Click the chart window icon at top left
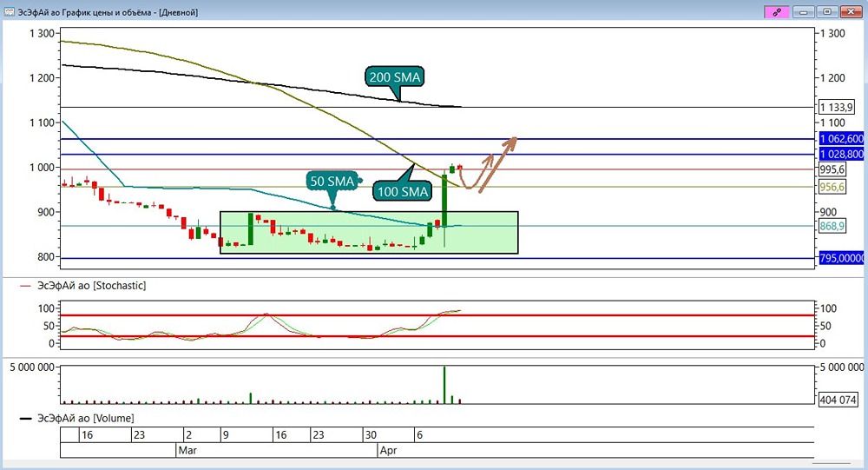The width and height of the screenshot is (868, 470). click(9, 11)
